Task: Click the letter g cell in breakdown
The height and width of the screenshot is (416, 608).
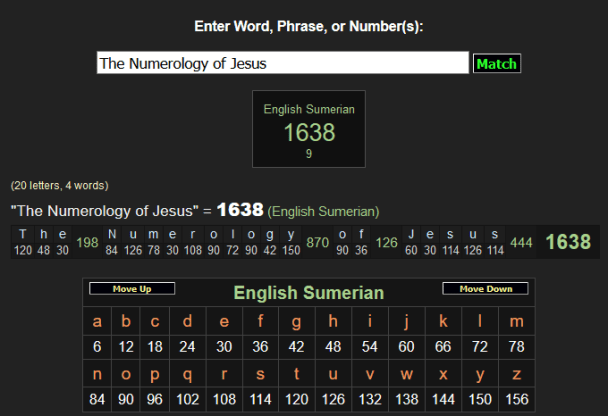Action: [x=270, y=234]
